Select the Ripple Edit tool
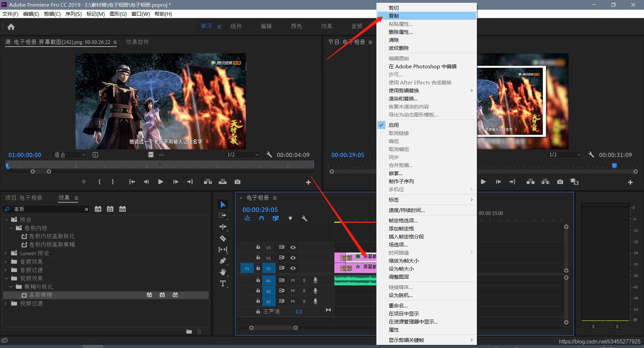This screenshot has width=644, height=348. [223, 227]
